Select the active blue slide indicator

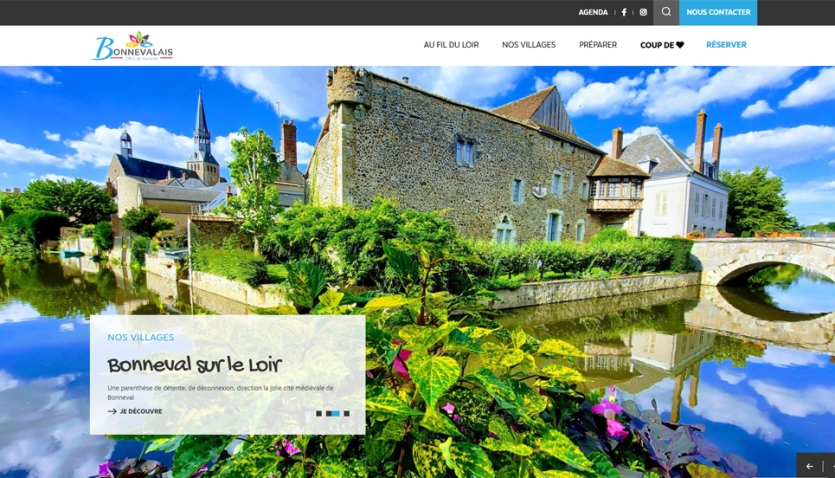(333, 414)
